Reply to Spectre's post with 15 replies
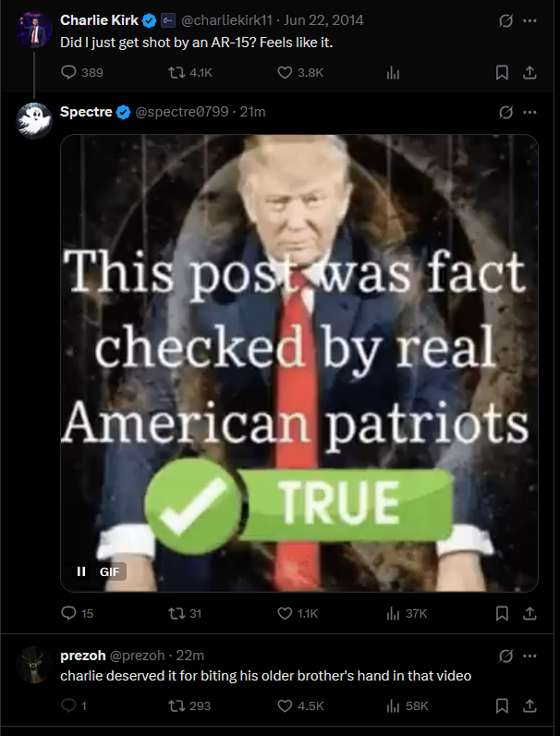This screenshot has width=560, height=736. point(68,613)
